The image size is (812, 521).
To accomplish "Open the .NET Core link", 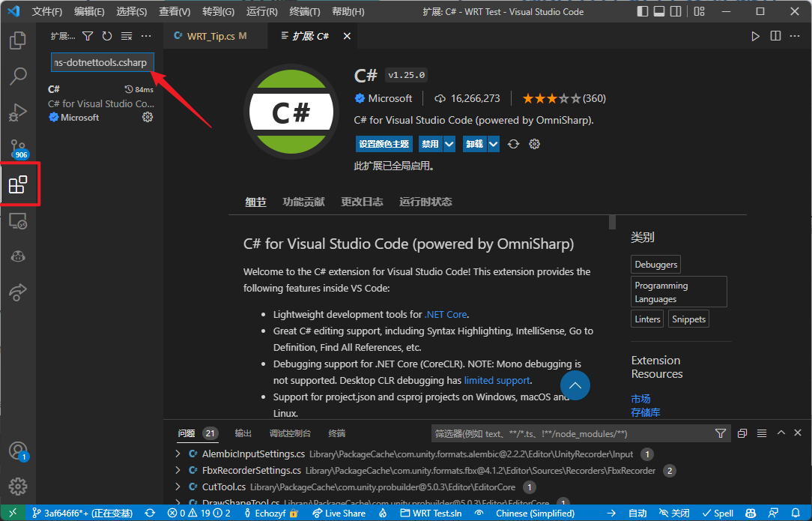I will (446, 314).
